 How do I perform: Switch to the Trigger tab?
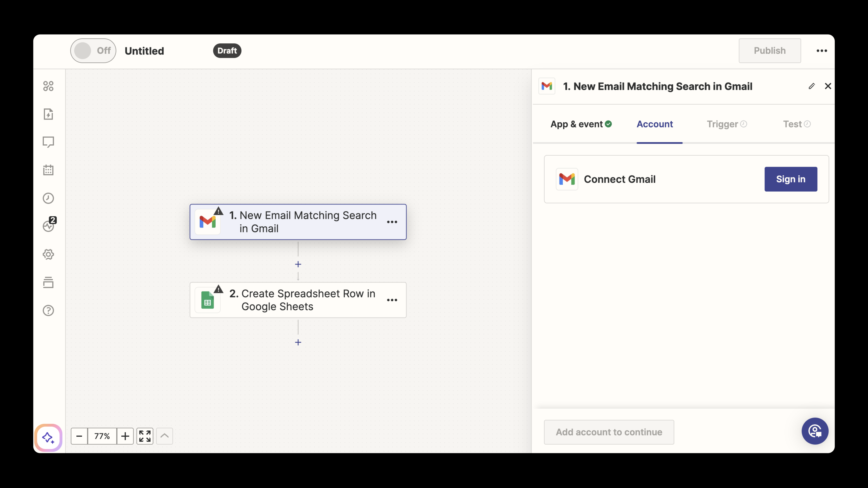point(727,124)
